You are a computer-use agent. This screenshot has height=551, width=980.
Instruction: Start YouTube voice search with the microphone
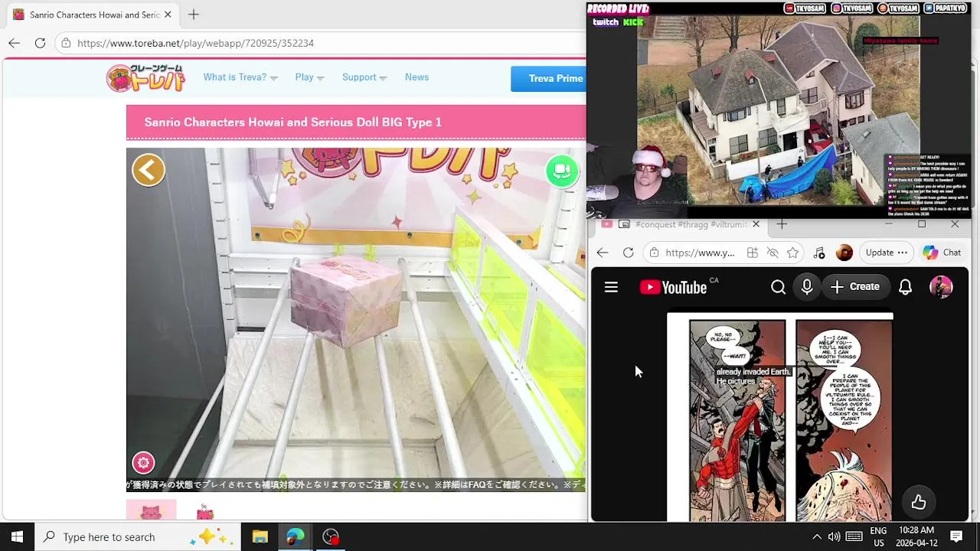(807, 287)
